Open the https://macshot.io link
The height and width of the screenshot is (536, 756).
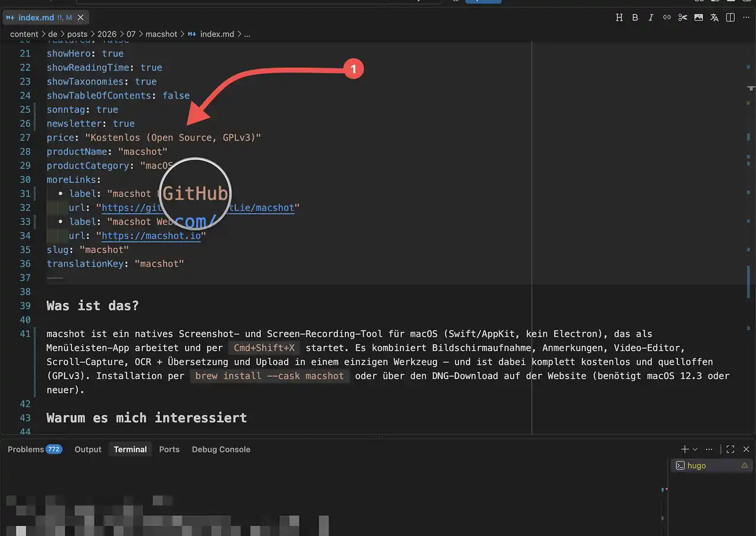(x=151, y=236)
